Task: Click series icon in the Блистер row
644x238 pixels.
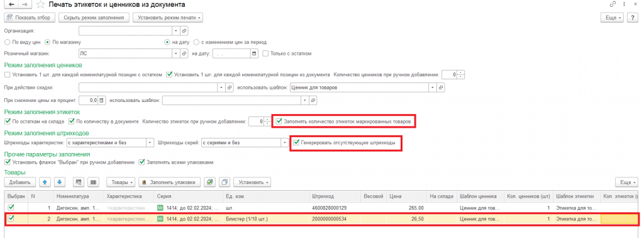Action: [x=160, y=219]
